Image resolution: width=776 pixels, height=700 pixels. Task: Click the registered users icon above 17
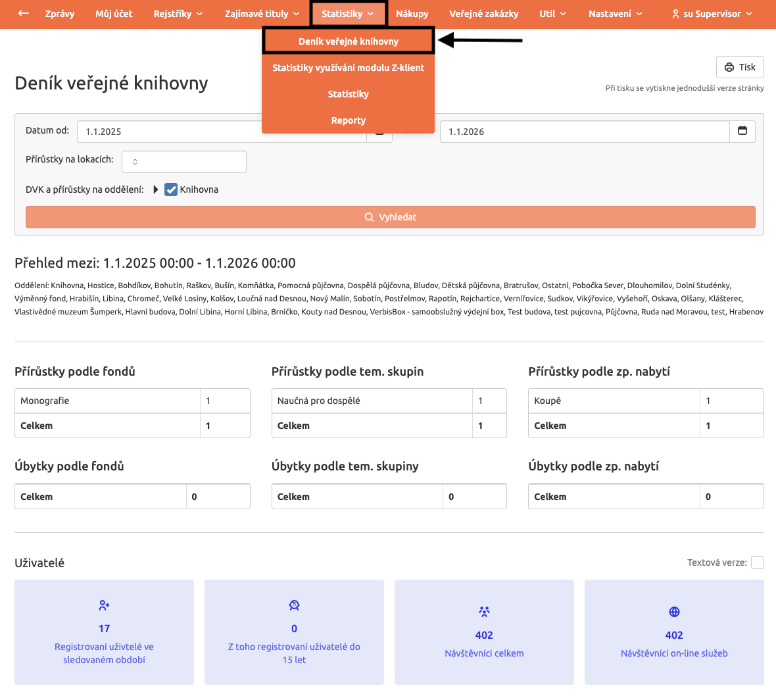coord(104,605)
